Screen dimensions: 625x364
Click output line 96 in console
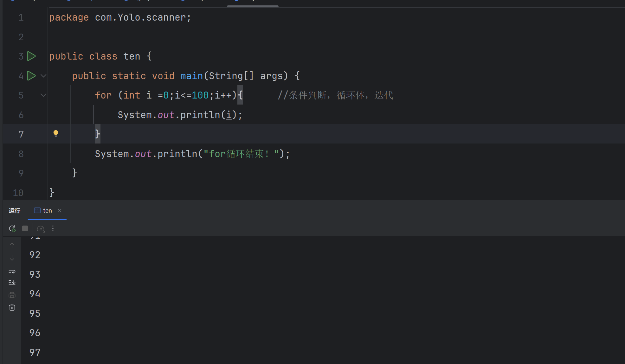(35, 333)
